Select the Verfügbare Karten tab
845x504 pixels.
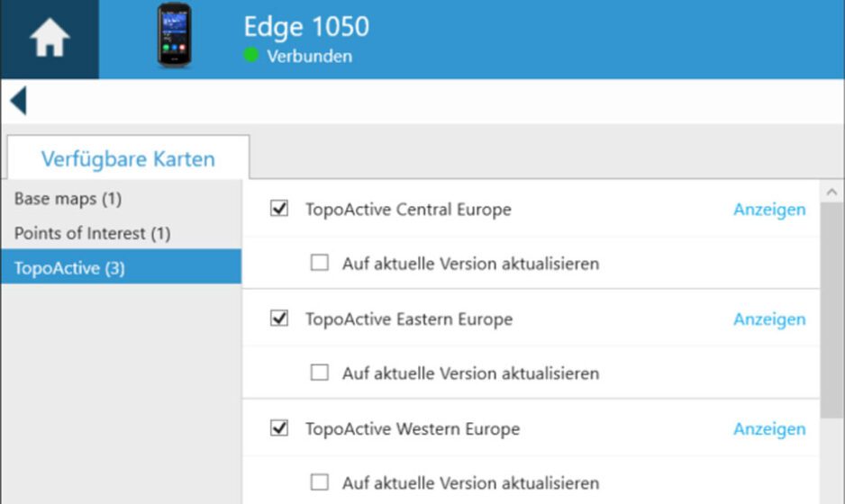(128, 157)
